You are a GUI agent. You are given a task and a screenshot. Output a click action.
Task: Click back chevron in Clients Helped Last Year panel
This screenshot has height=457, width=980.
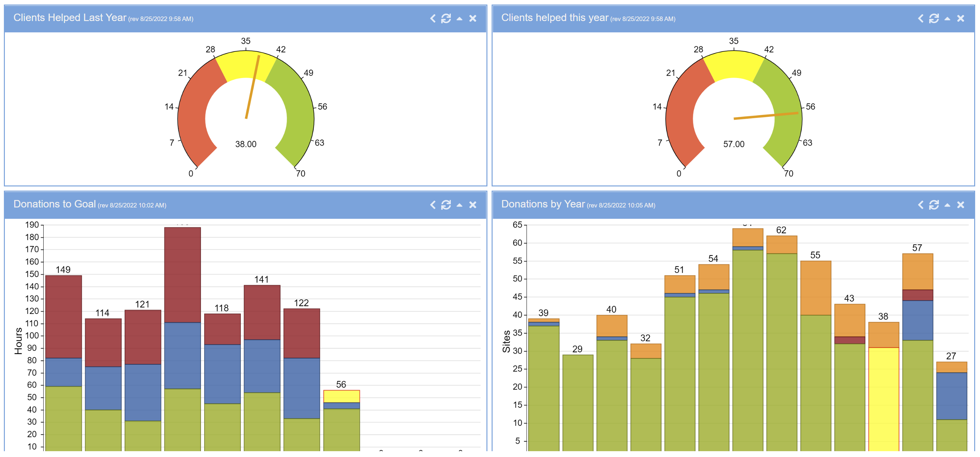[x=433, y=18]
